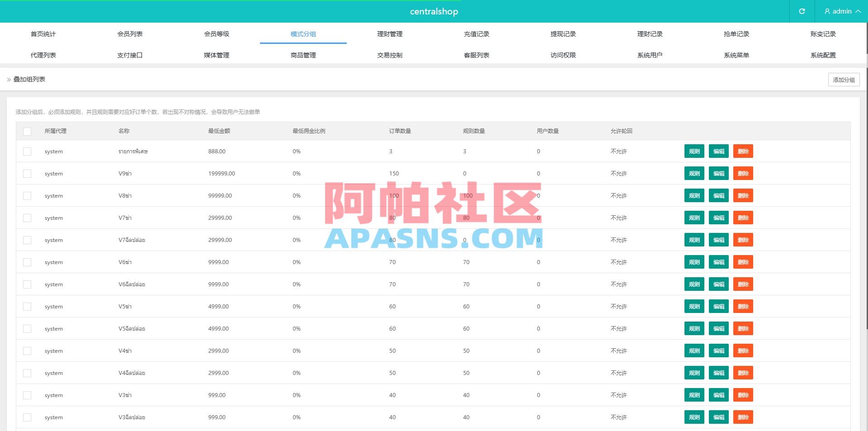Check the row checkbox for V3ฉ็ดปล่อย

27,417
